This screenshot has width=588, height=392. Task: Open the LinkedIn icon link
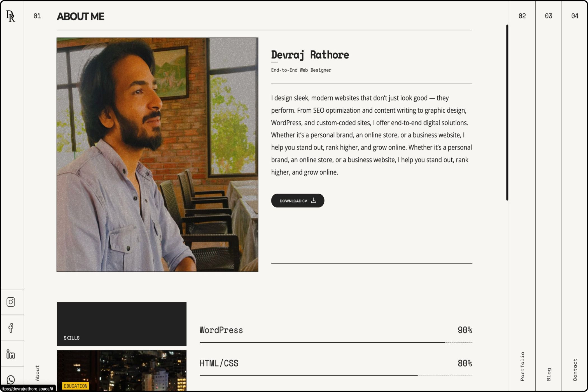11,354
